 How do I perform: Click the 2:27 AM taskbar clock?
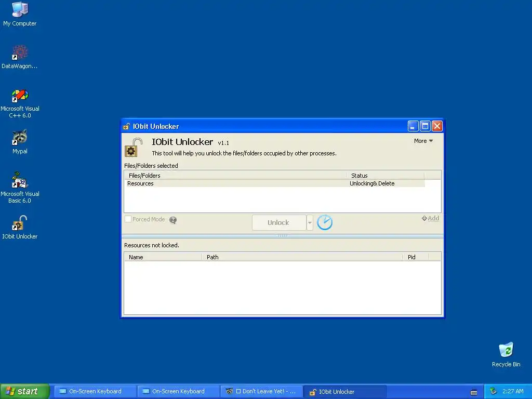tap(513, 391)
